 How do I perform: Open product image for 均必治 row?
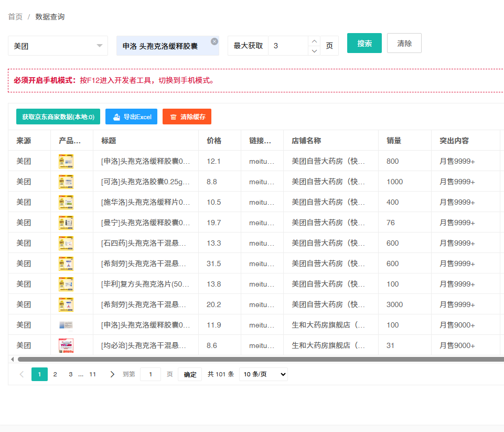click(66, 345)
